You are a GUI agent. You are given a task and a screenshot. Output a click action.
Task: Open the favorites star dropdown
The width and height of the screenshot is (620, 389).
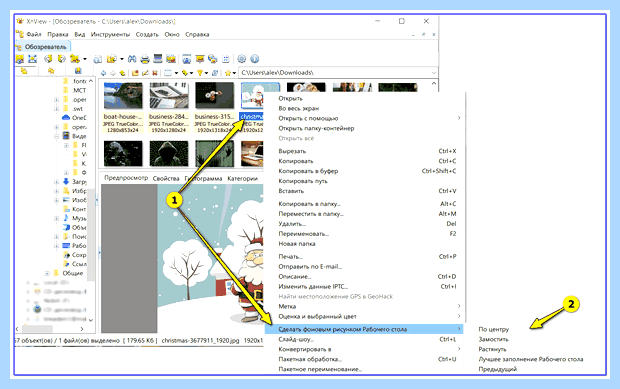pos(234,73)
